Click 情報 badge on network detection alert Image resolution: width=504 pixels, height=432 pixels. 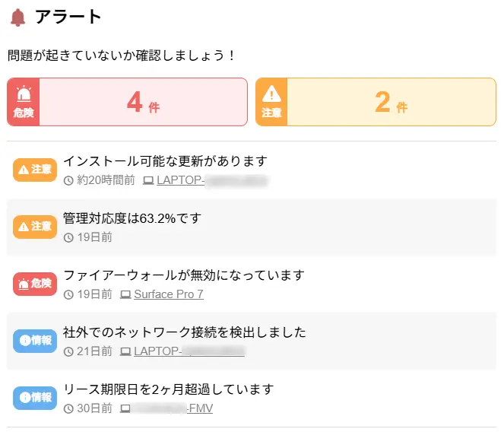pos(35,341)
